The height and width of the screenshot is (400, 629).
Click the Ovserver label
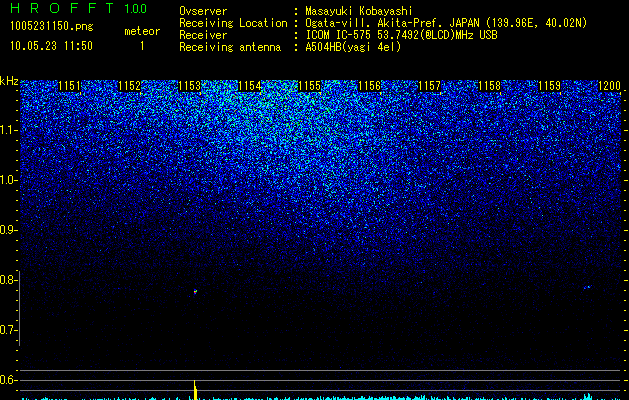(203, 11)
